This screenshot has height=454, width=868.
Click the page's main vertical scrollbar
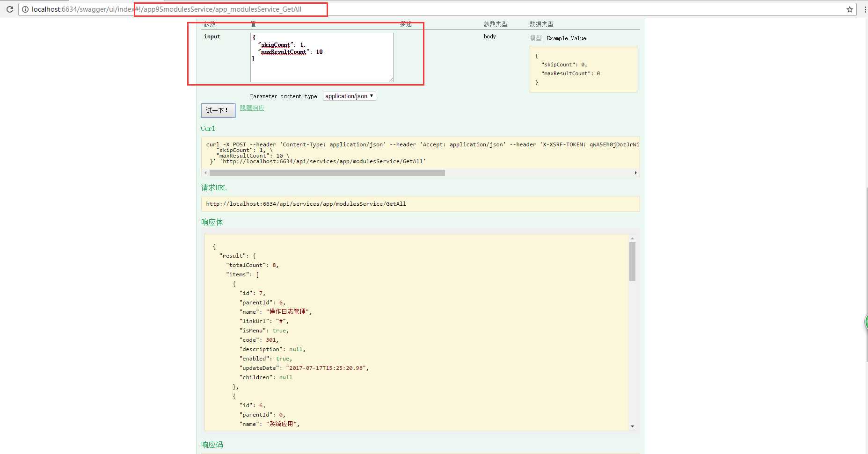point(867,274)
